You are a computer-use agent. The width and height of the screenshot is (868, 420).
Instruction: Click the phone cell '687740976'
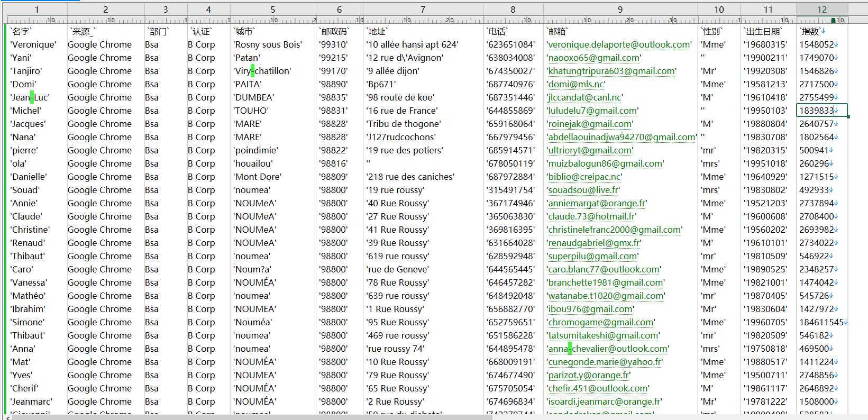[510, 84]
